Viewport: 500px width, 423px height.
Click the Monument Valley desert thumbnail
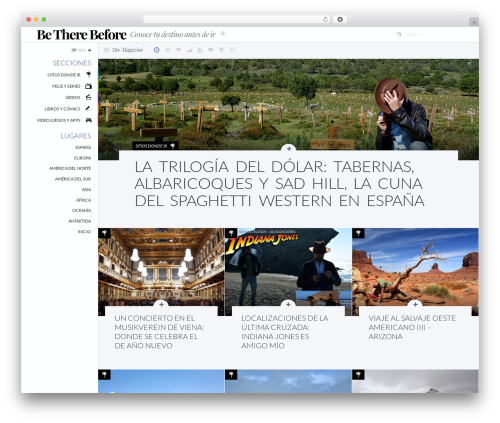click(415, 267)
